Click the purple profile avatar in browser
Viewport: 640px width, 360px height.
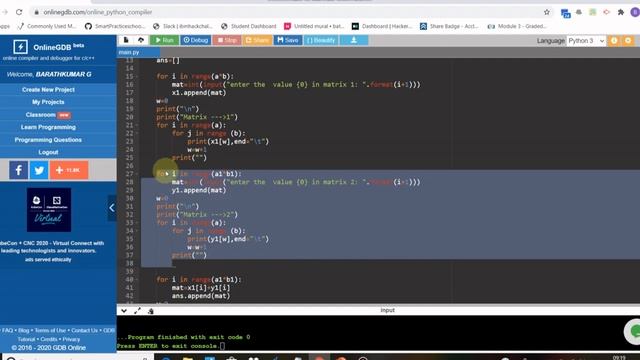point(635,12)
